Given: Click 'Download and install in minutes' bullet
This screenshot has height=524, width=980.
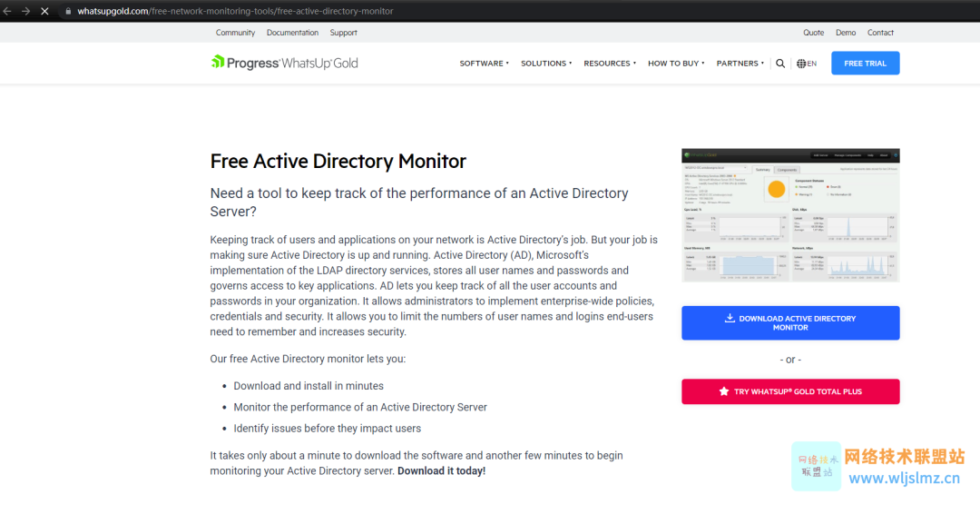Looking at the screenshot, I should point(309,386).
